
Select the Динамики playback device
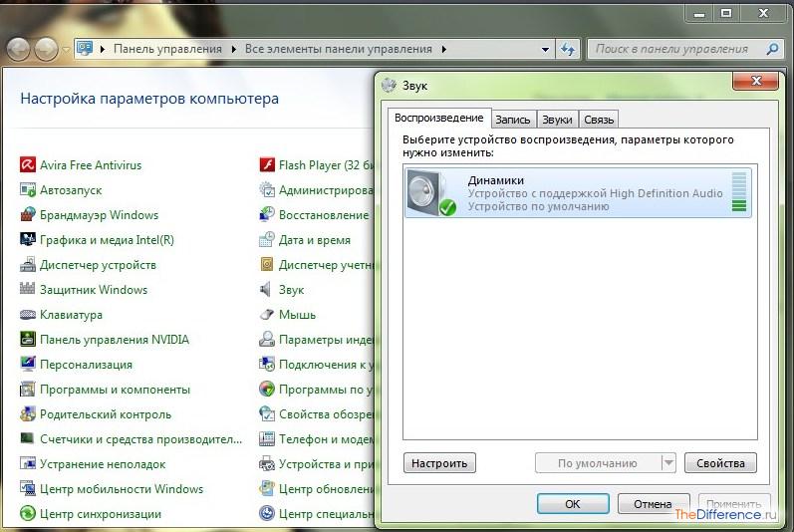coord(578,193)
